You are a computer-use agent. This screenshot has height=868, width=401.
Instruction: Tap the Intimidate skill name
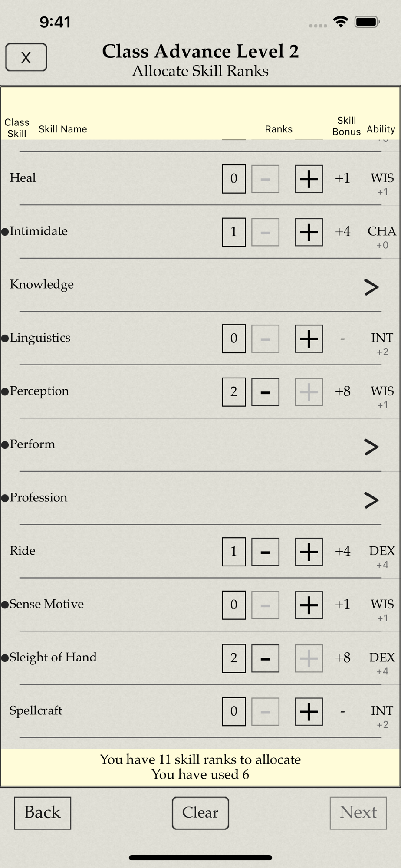[x=39, y=231]
